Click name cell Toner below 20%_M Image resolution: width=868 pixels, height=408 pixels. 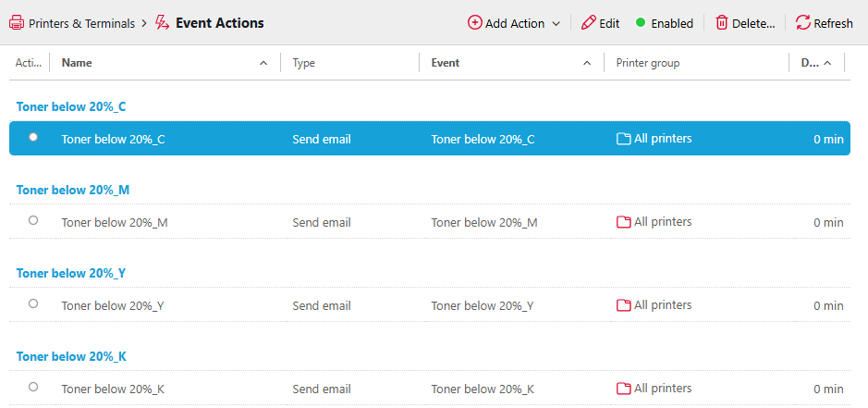[115, 222]
